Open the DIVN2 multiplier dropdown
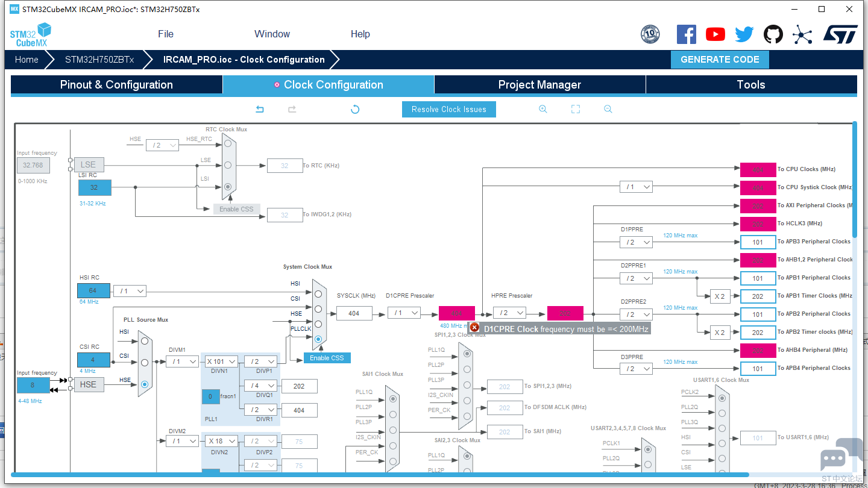 pos(221,441)
